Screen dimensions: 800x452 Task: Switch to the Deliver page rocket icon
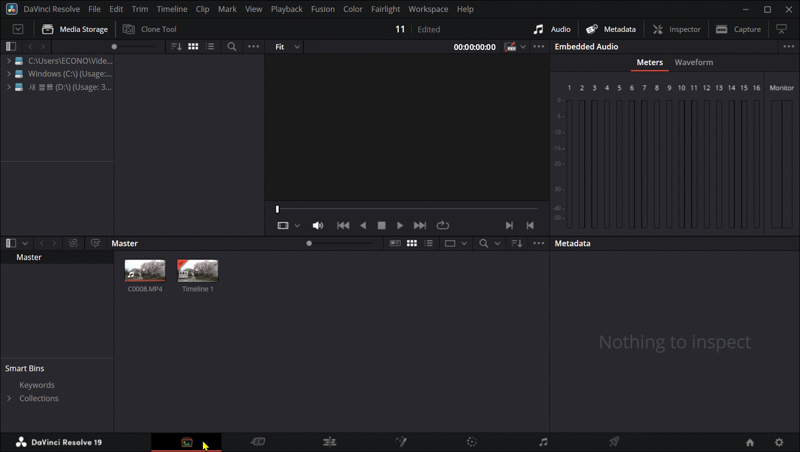614,442
